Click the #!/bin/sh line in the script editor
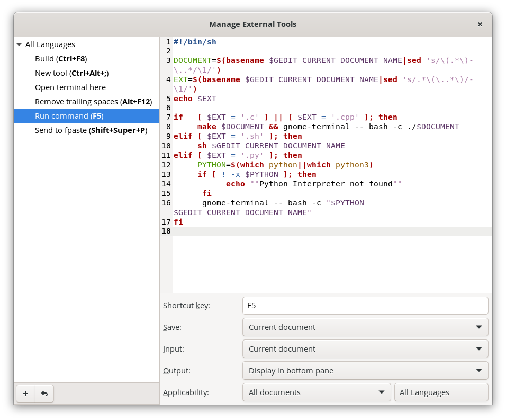Image resolution: width=506 pixels, height=420 pixels. click(195, 42)
